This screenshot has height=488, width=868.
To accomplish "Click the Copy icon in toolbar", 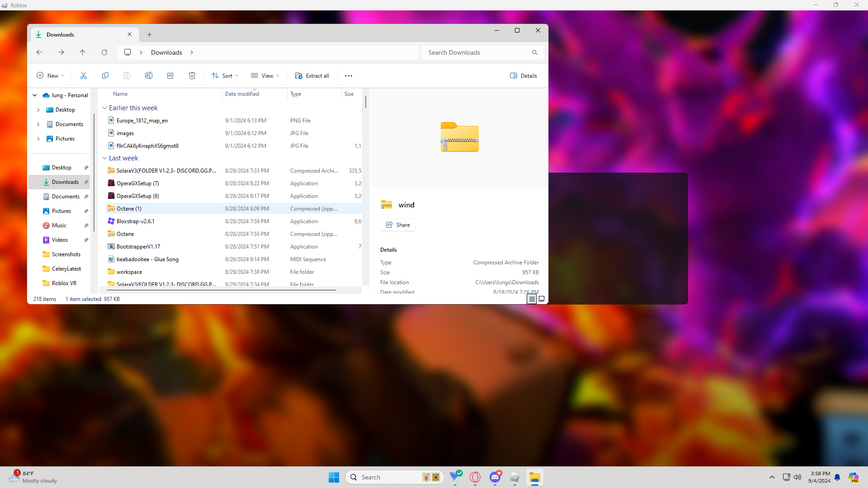I will pos(105,75).
